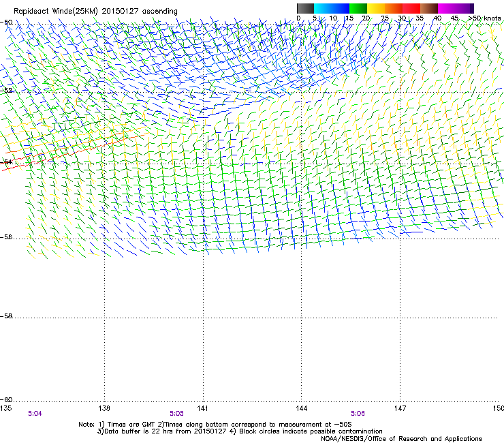Click the orange 25-30 knots legend segment
The width and height of the screenshot is (504, 443).
coord(394,8)
